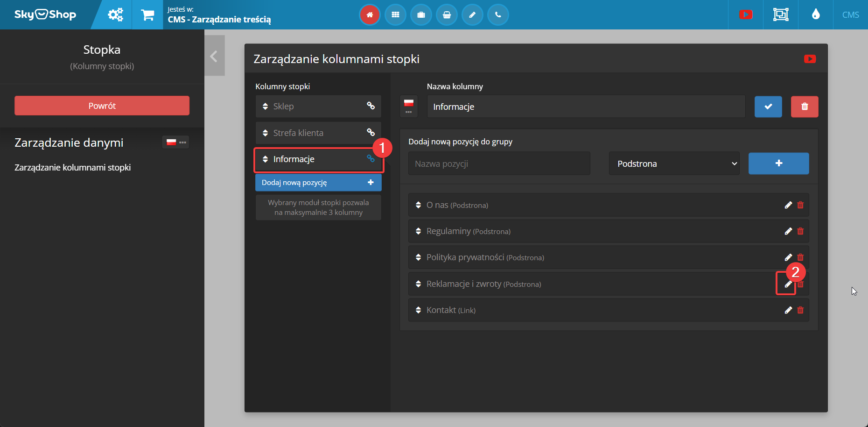The height and width of the screenshot is (427, 868).
Task: Focus the Nazwa kolumny input field
Action: [x=586, y=107]
